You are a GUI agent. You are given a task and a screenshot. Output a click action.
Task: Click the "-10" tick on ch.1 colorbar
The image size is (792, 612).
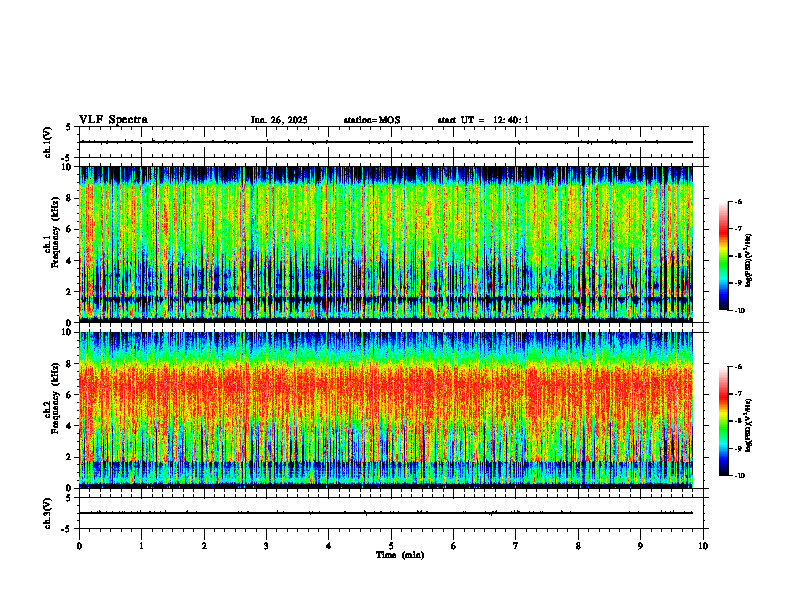point(738,311)
